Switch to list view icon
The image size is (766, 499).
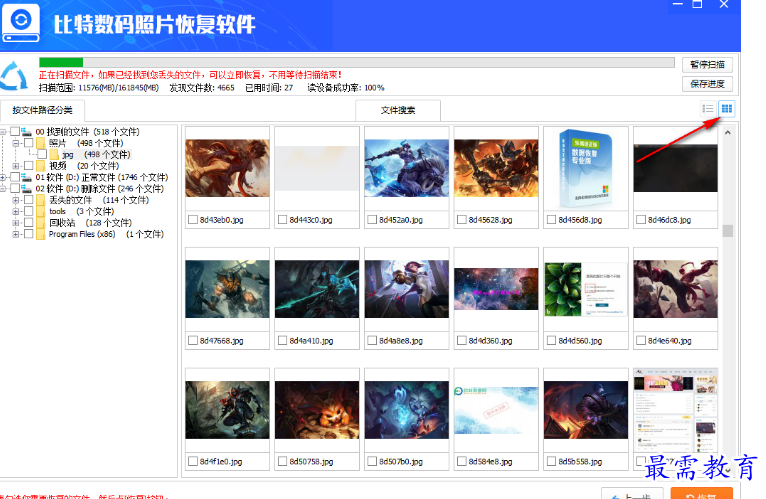point(708,108)
